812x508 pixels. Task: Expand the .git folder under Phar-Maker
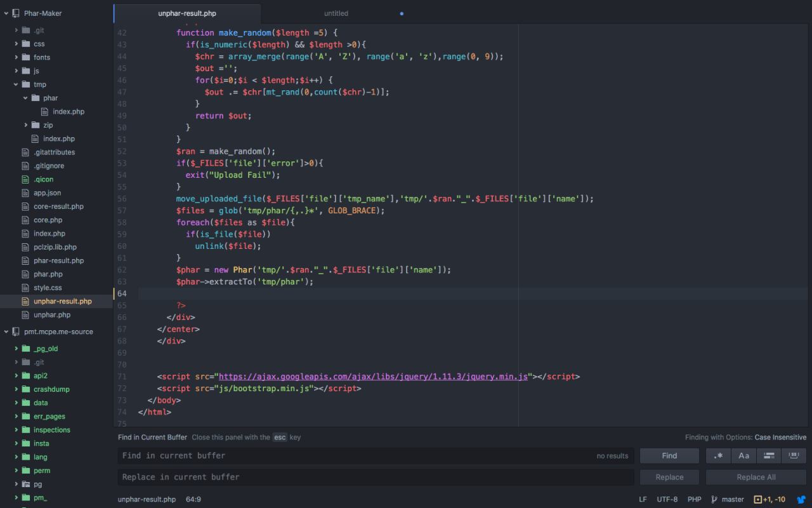[x=16, y=30]
